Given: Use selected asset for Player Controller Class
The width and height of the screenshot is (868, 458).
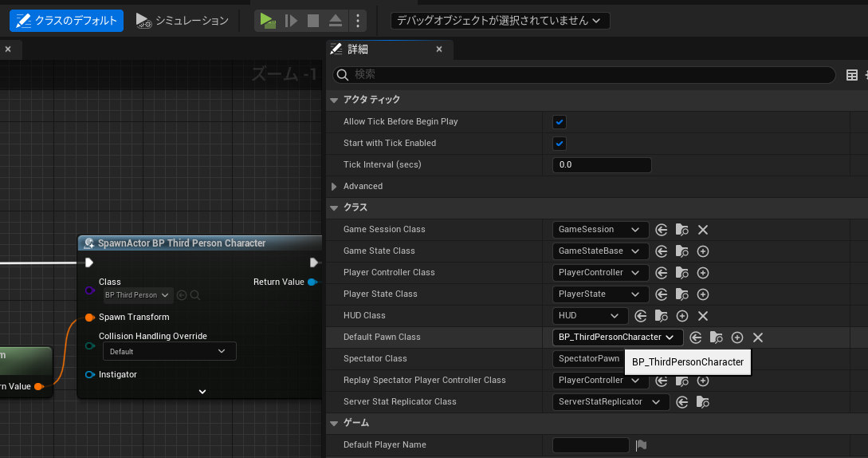Looking at the screenshot, I should 661,273.
